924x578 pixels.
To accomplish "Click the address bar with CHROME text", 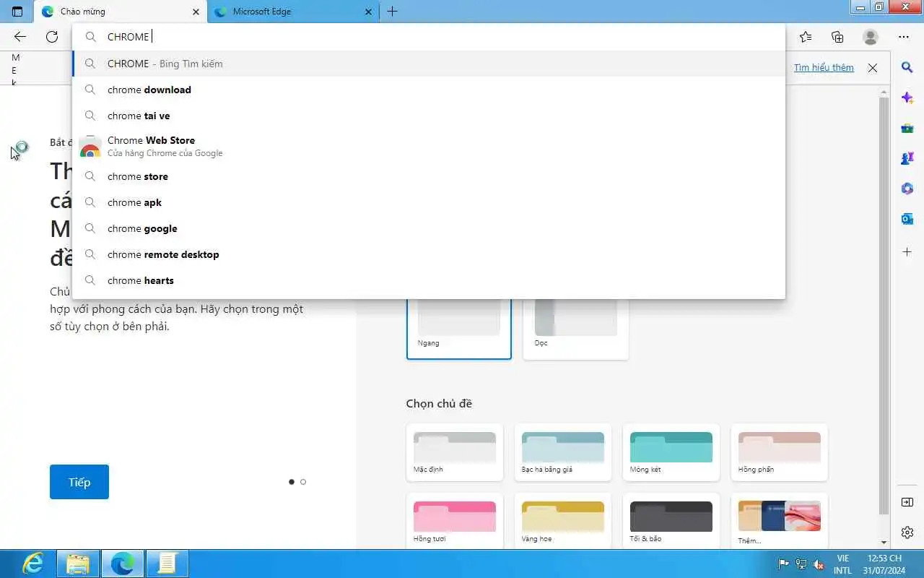I will click(x=429, y=37).
